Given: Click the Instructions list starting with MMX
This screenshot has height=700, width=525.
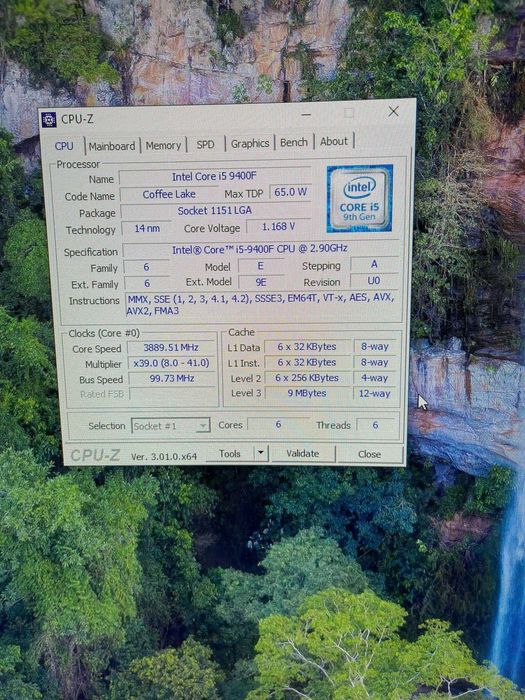Looking at the screenshot, I should pyautogui.click(x=261, y=304).
